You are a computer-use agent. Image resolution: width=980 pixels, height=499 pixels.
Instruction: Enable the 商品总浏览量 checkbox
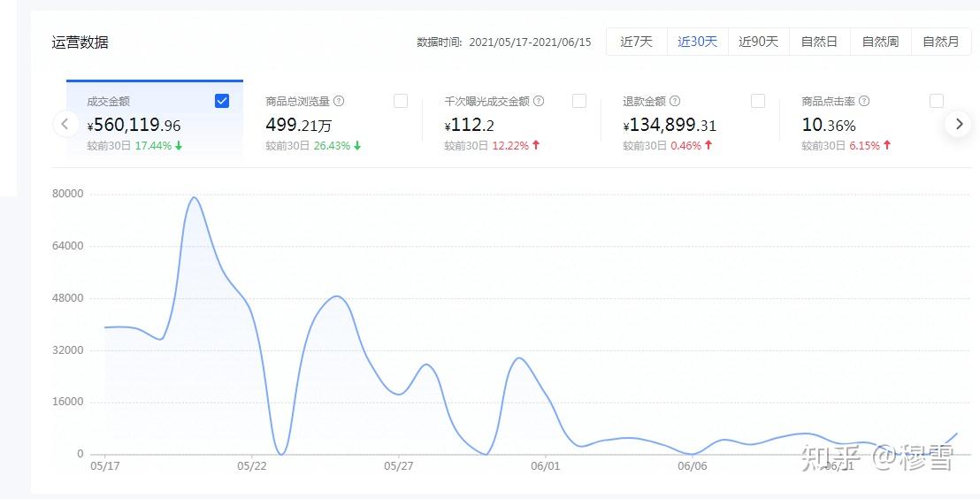click(x=401, y=101)
